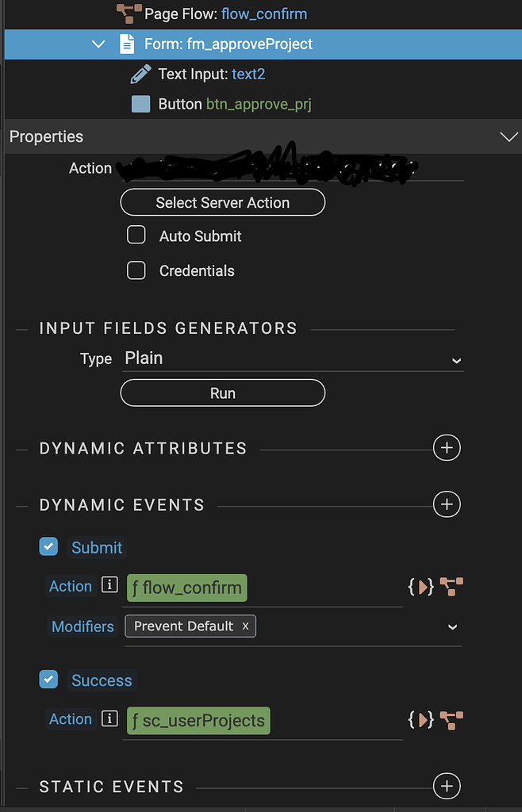The height and width of the screenshot is (812, 522).
Task: Add a new Dynamic Attribute with the plus icon
Action: click(447, 447)
